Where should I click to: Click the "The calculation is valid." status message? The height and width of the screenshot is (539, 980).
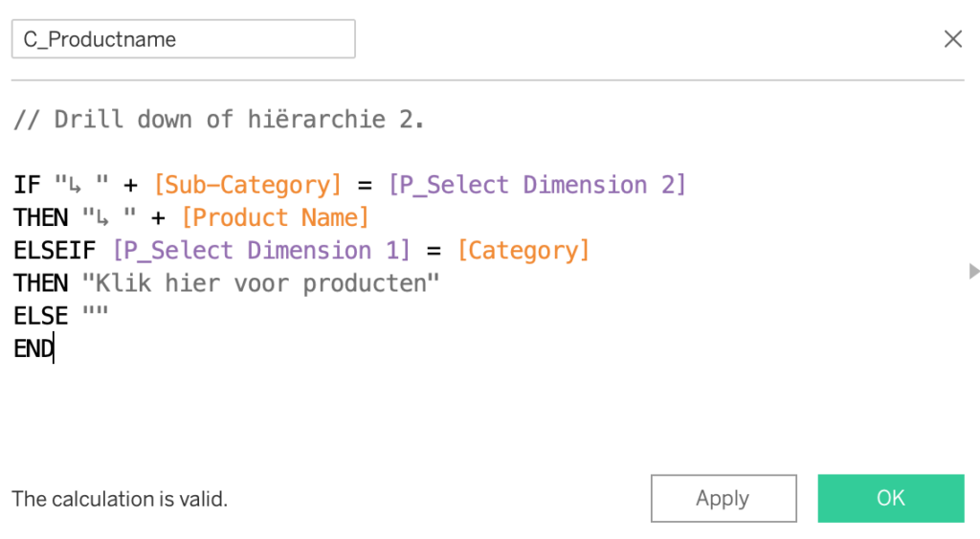point(120,499)
